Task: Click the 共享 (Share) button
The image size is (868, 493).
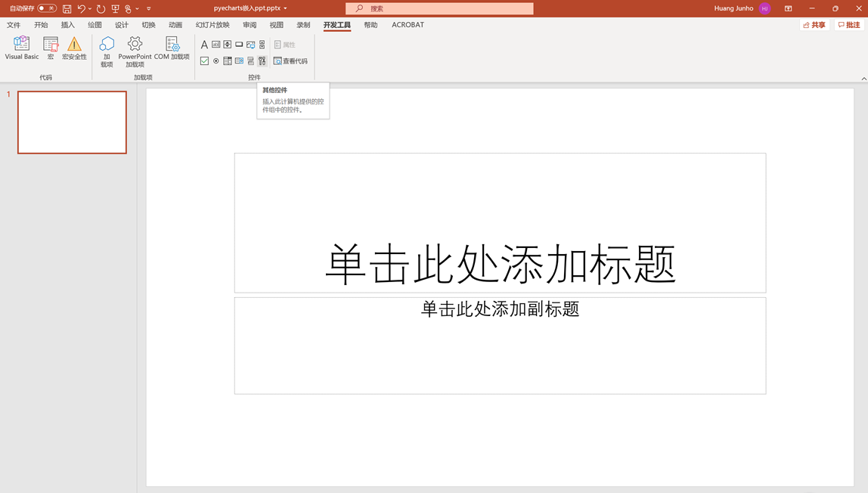Action: [814, 24]
